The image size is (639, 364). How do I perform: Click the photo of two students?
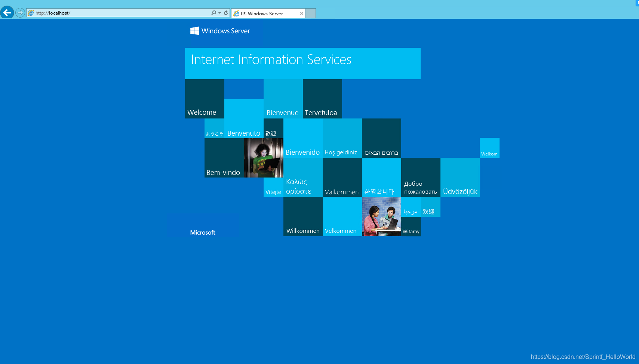click(381, 216)
